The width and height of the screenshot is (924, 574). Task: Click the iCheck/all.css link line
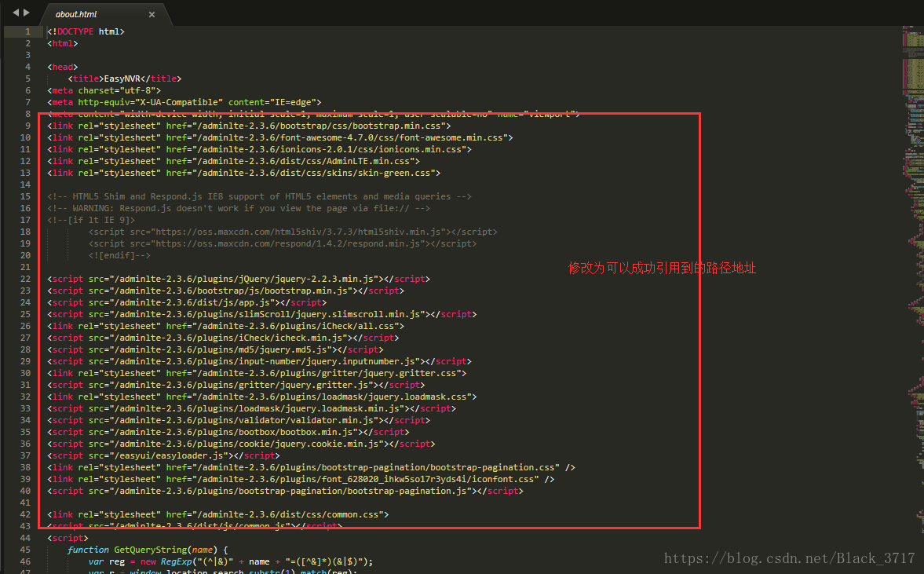click(225, 326)
